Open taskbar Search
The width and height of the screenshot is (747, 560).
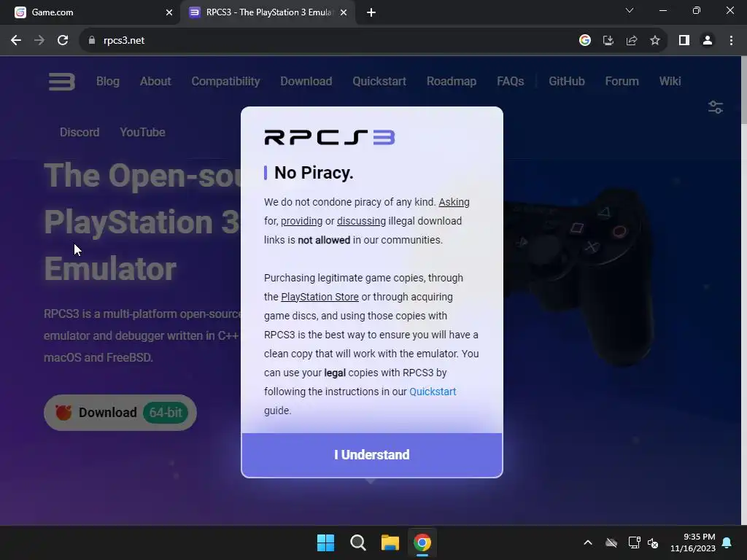tap(357, 542)
